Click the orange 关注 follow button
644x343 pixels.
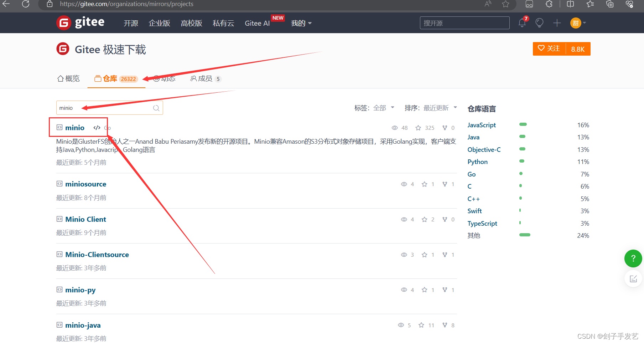[x=549, y=49]
